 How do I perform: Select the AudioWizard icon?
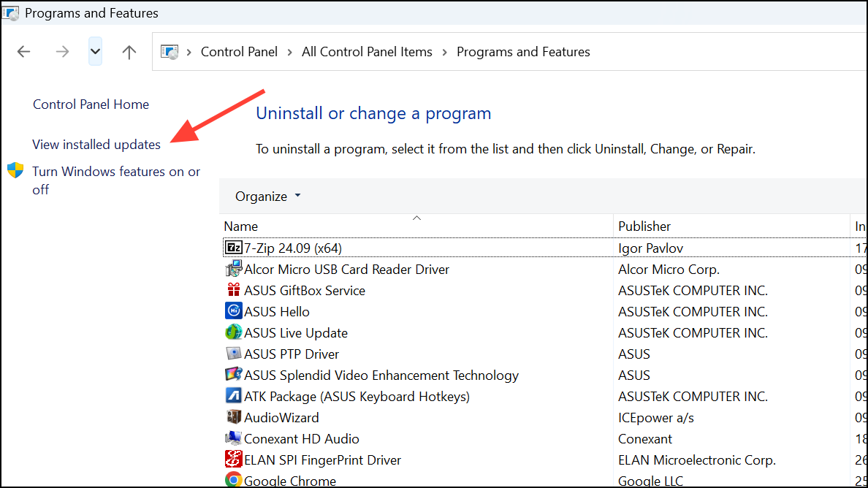tap(233, 418)
